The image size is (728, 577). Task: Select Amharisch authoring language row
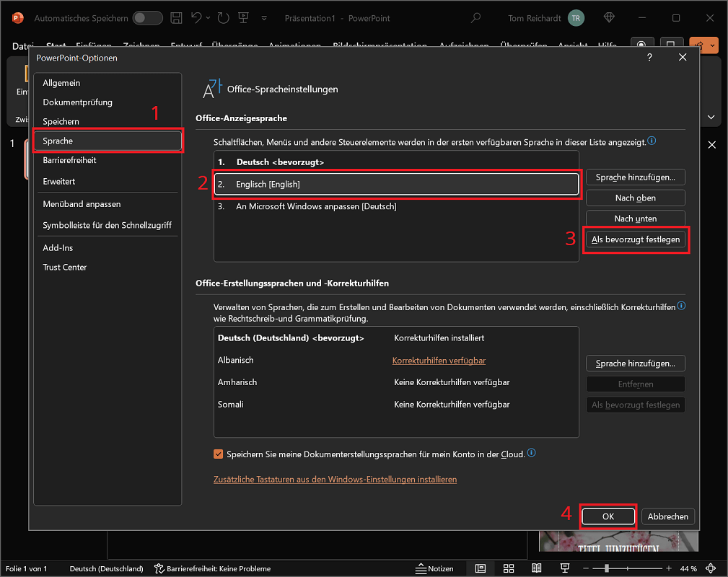[x=396, y=382]
